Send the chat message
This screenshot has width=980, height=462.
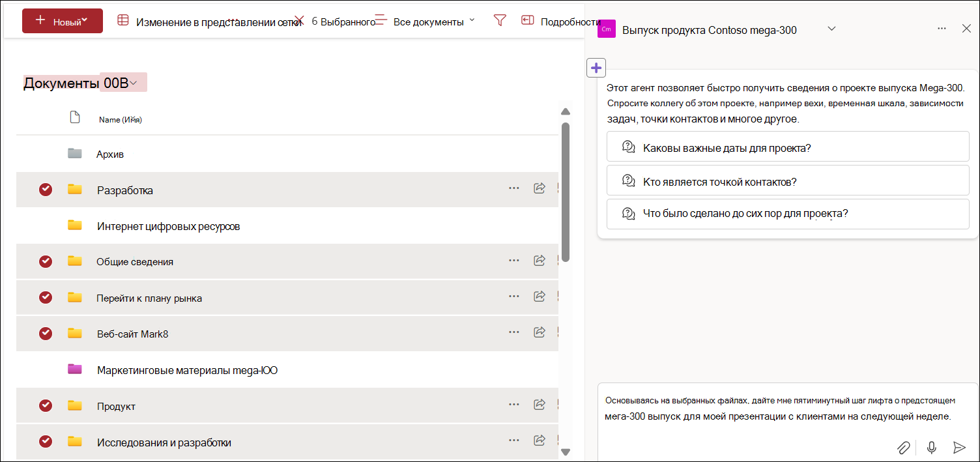[x=959, y=447]
